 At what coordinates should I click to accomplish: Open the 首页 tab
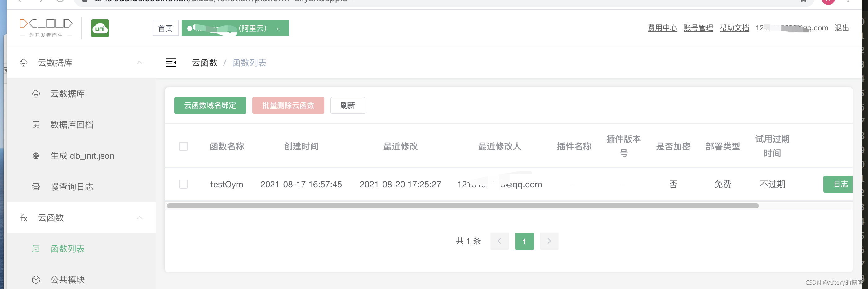coord(166,28)
